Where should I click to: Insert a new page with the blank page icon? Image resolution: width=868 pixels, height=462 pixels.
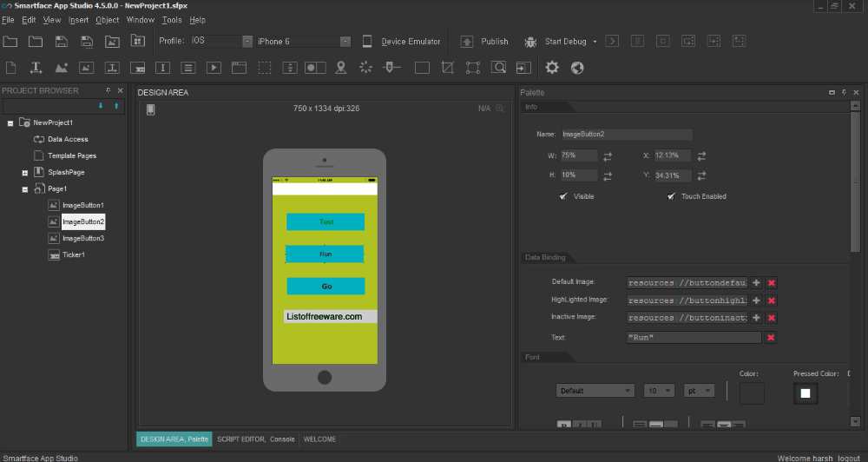[10, 68]
